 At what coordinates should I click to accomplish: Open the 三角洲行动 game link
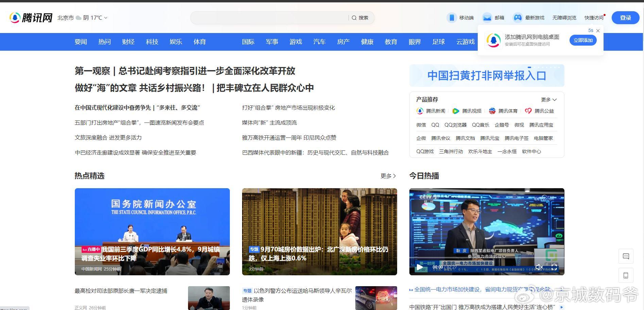click(x=451, y=151)
